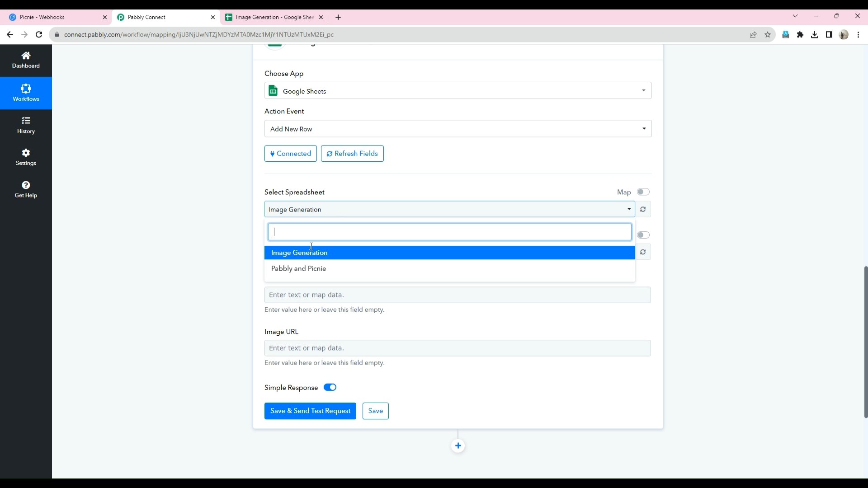
Task: Open the History sidebar icon
Action: pos(26,125)
